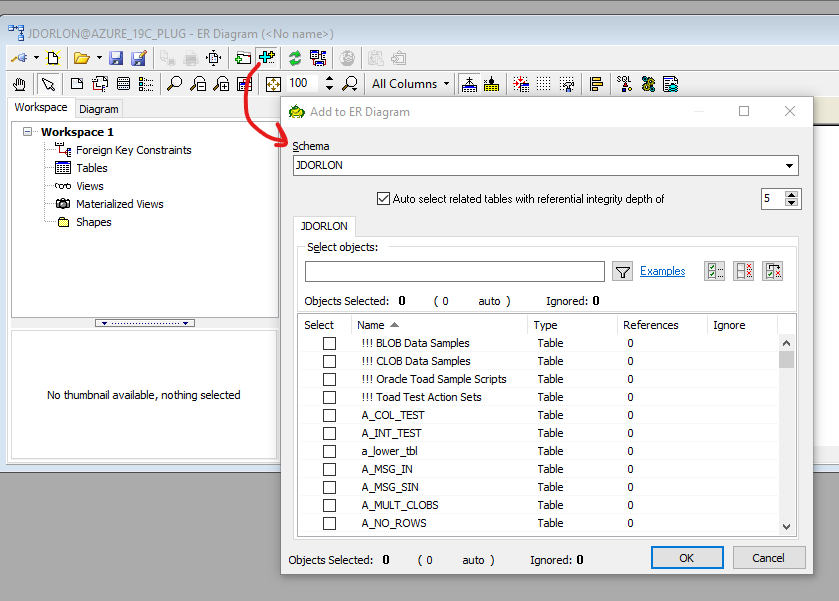Click the Add Objects blue plus icon

pos(266,57)
